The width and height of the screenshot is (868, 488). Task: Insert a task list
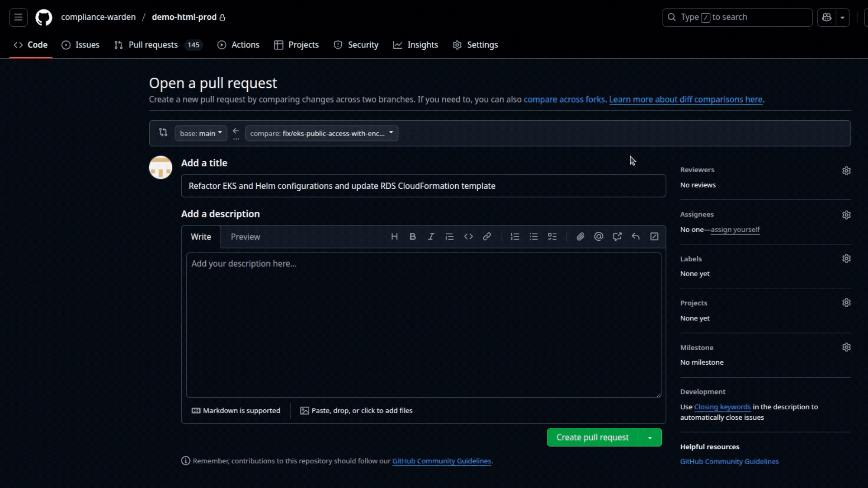click(552, 236)
